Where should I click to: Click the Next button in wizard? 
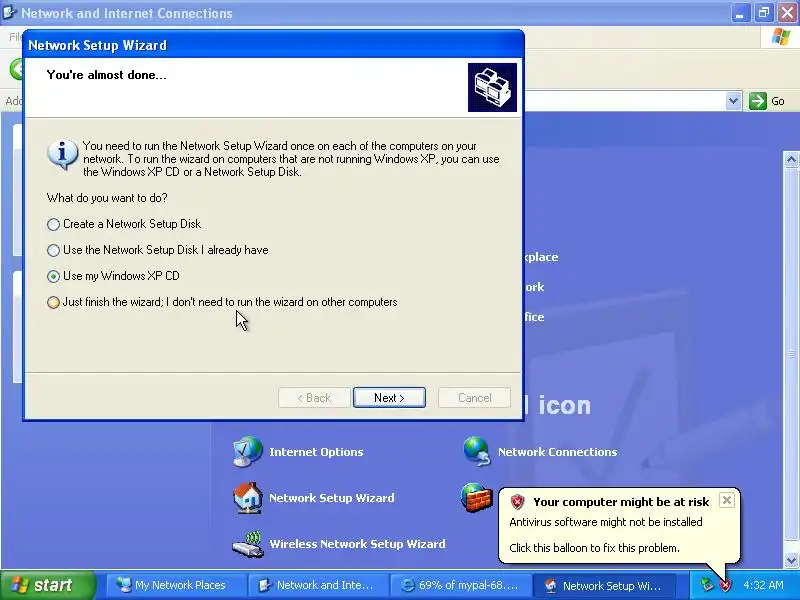pos(389,397)
